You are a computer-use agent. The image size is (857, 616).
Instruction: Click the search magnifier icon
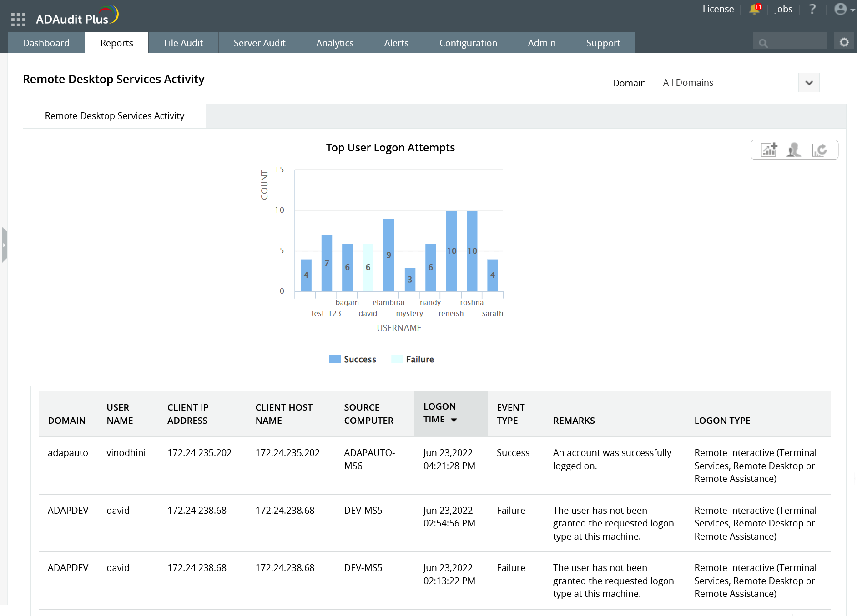[x=764, y=42]
